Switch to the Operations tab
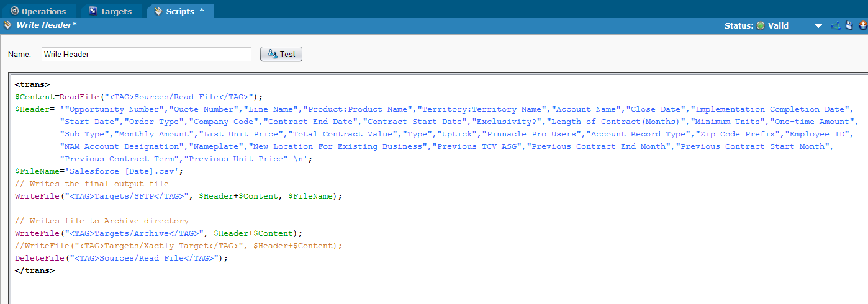Image resolution: width=868 pixels, height=304 pixels. pyautogui.click(x=38, y=11)
